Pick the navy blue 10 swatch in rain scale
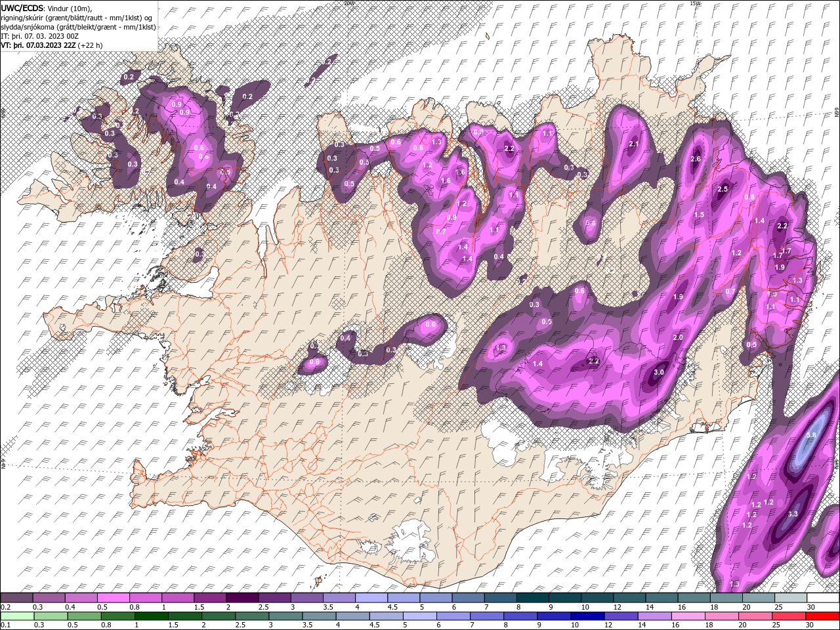This screenshot has width=840, height=630. 587,616
